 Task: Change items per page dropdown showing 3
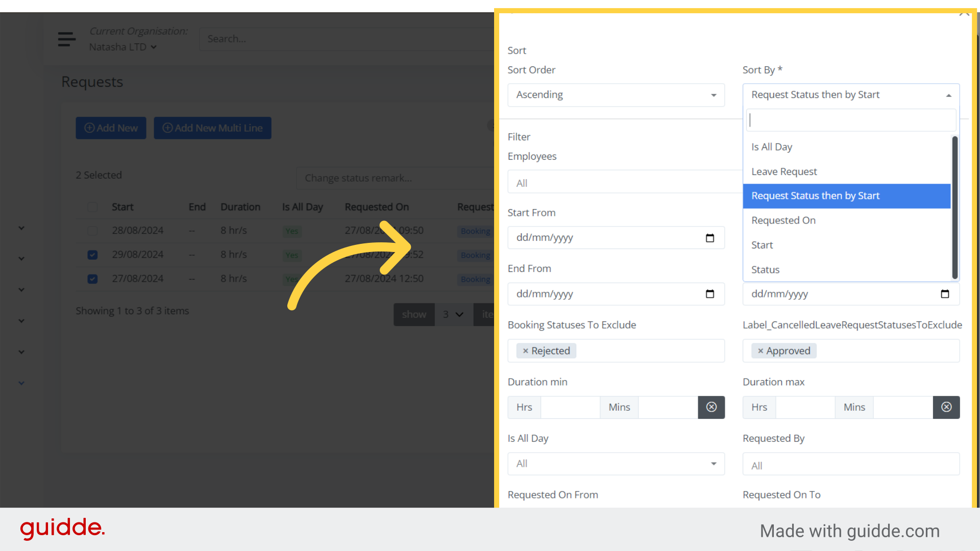[453, 315]
